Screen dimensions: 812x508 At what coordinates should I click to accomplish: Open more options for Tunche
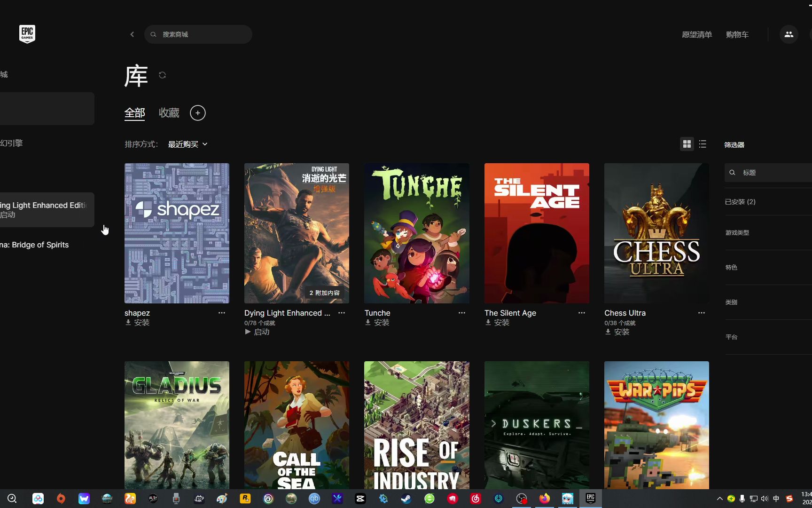(x=462, y=313)
